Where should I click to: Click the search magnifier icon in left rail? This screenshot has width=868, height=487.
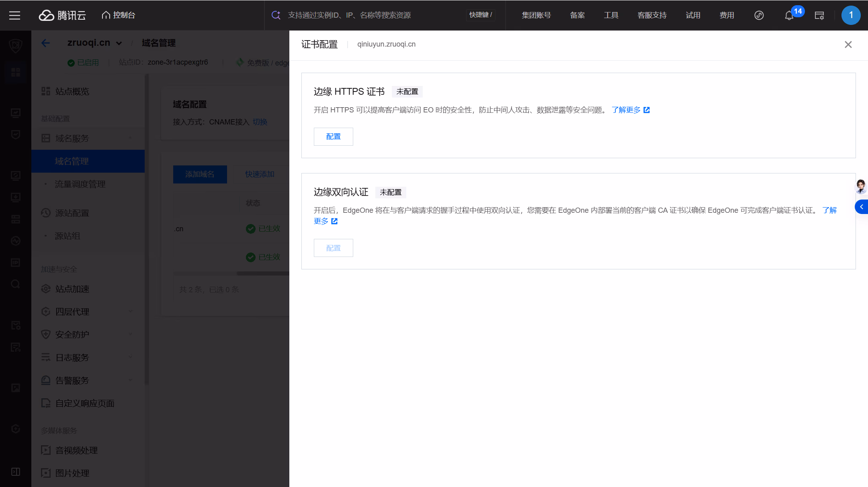(x=16, y=284)
